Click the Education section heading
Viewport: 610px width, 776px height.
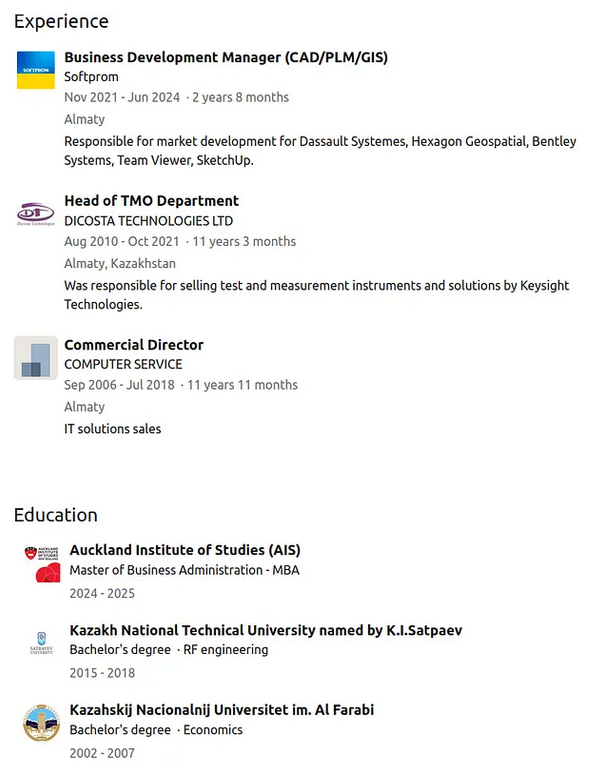(56, 515)
